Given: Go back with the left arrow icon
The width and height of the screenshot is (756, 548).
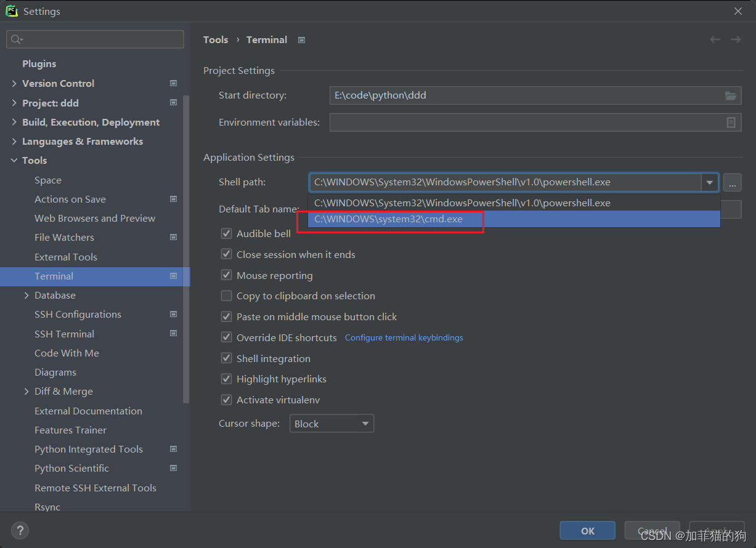Looking at the screenshot, I should pos(715,39).
